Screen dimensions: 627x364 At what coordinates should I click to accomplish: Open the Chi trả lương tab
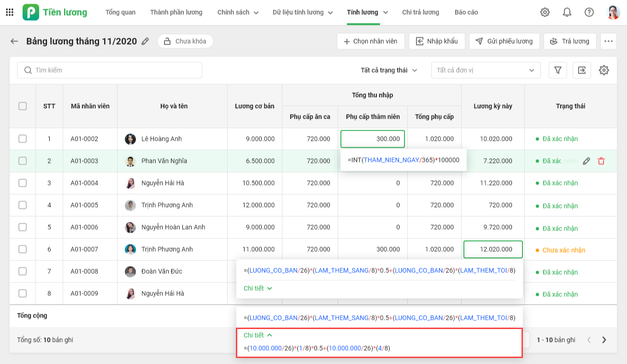point(420,12)
